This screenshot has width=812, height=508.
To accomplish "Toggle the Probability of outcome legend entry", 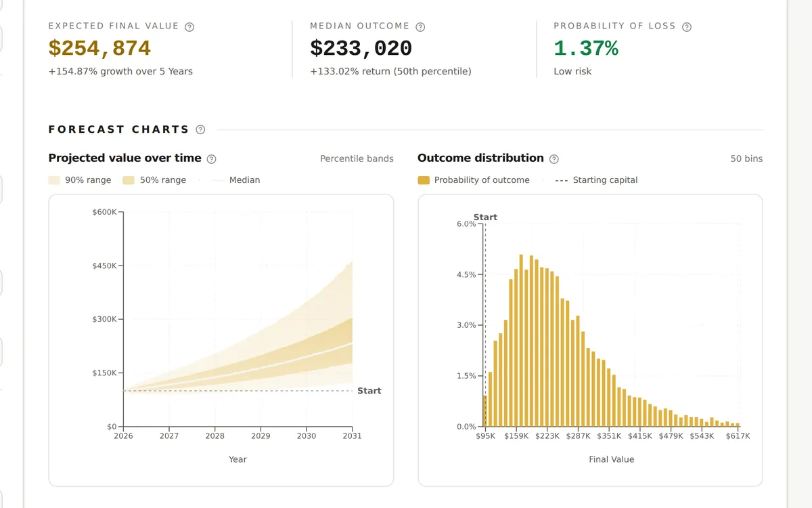I will [x=474, y=180].
